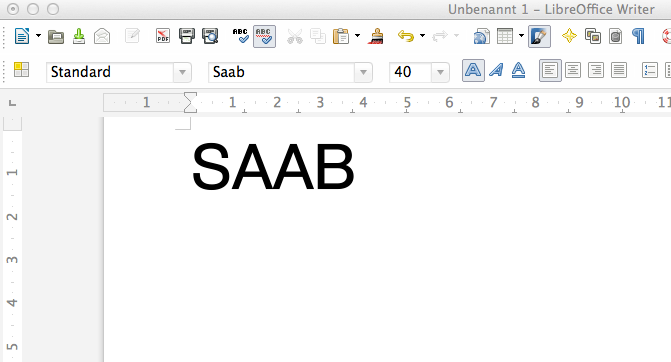Viewport: 671px width, 362px height.
Task: Expand the Paragraph Style dropdown arrow
Action: tap(182, 72)
